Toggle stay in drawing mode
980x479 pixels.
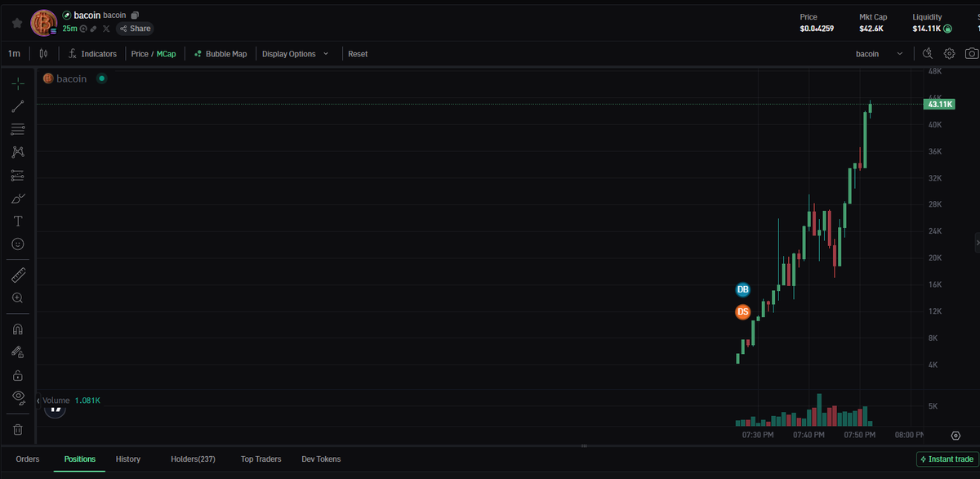(18, 352)
